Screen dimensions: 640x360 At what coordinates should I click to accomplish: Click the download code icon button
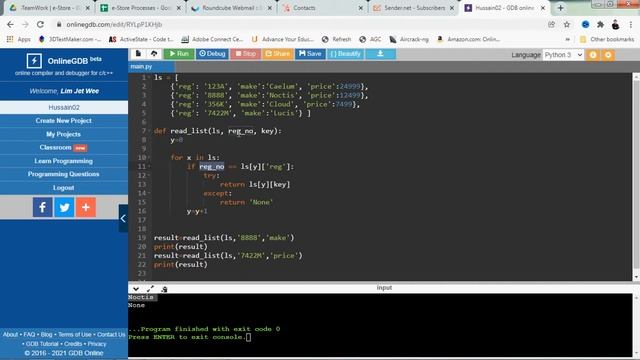(x=380, y=53)
